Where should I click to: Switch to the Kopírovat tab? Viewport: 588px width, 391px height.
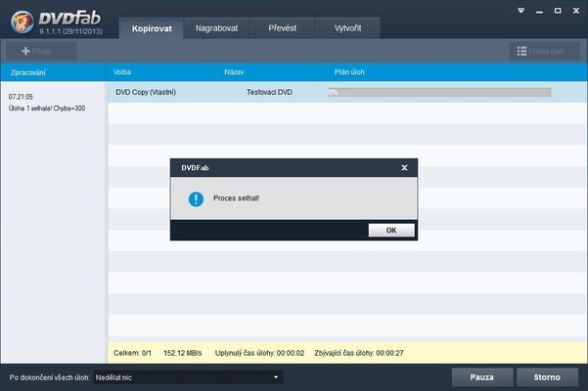pos(152,28)
